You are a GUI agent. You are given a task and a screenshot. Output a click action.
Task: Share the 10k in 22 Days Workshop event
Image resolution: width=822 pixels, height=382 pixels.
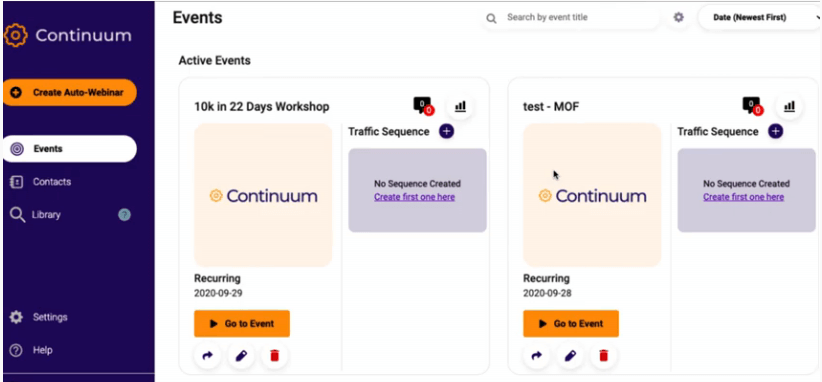click(x=208, y=356)
